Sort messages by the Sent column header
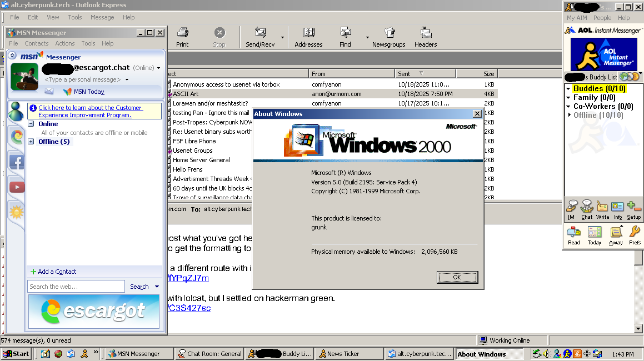Image resolution: width=644 pixels, height=361 pixels. (425, 73)
